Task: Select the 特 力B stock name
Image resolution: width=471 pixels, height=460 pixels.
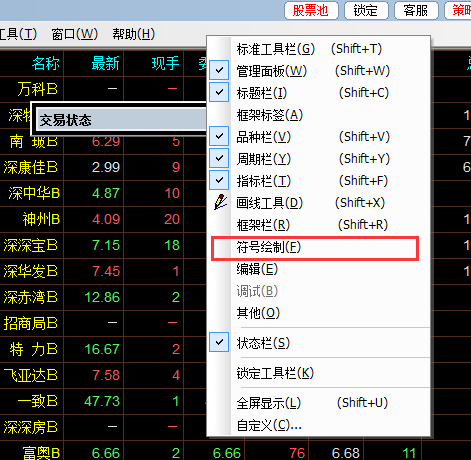Action: (x=34, y=349)
